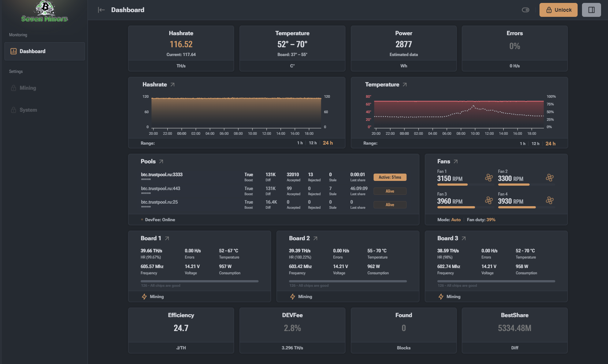This screenshot has height=364, width=608.
Task: Go to Mining settings in sidebar
Action: point(28,88)
